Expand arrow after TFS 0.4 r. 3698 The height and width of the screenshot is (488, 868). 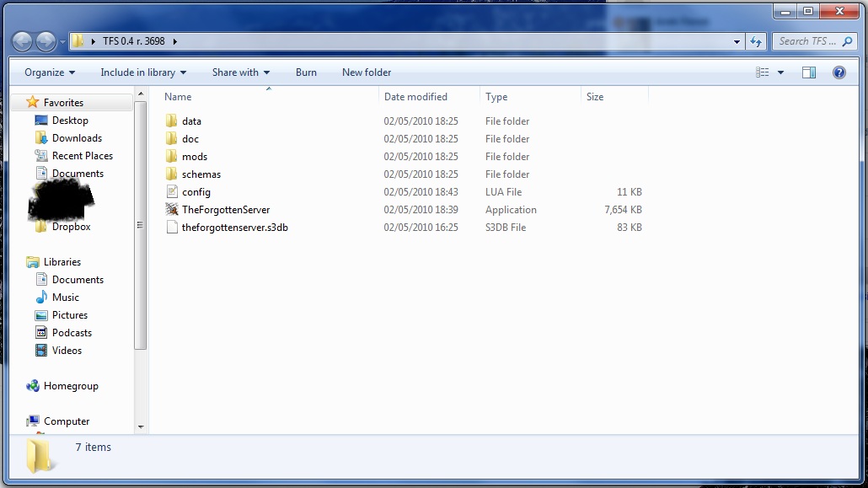click(175, 41)
